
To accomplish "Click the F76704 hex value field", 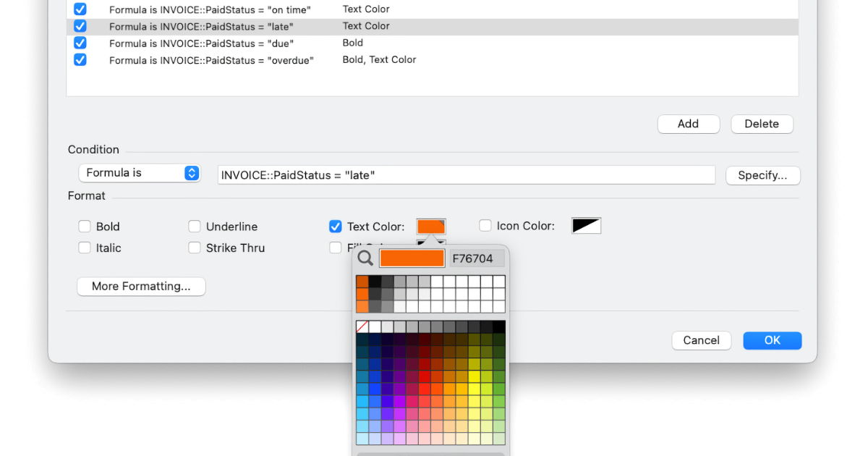I will click(x=477, y=258).
